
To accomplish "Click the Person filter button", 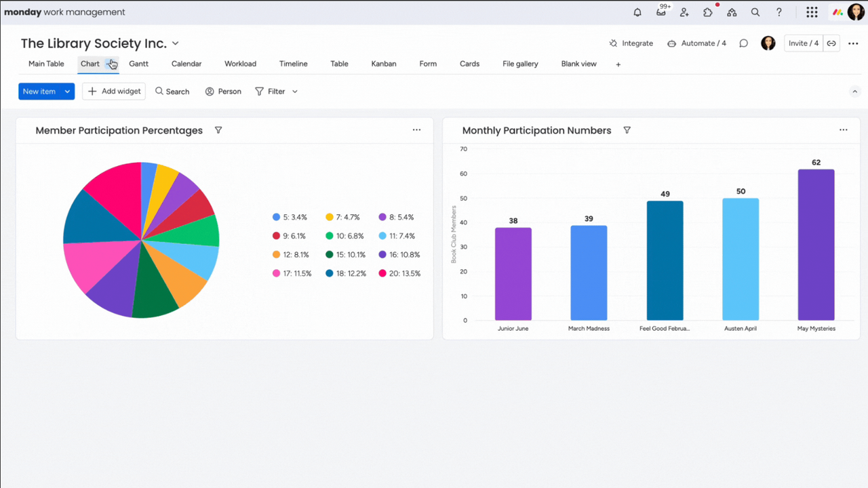I will (223, 91).
